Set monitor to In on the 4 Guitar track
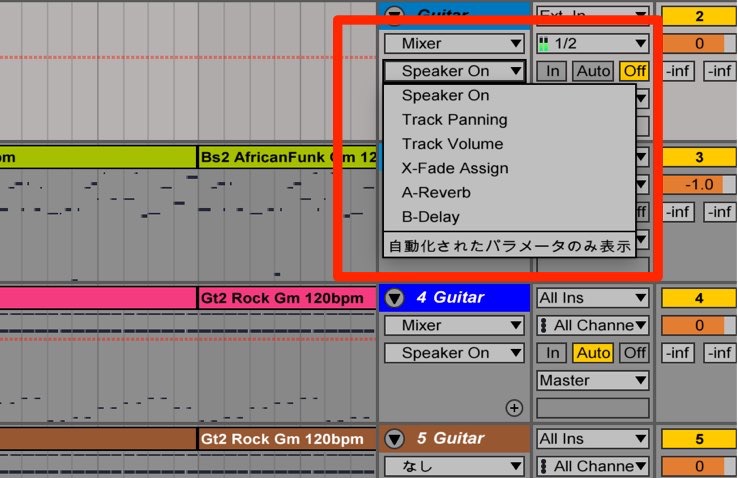The height and width of the screenshot is (478, 738). click(552, 353)
